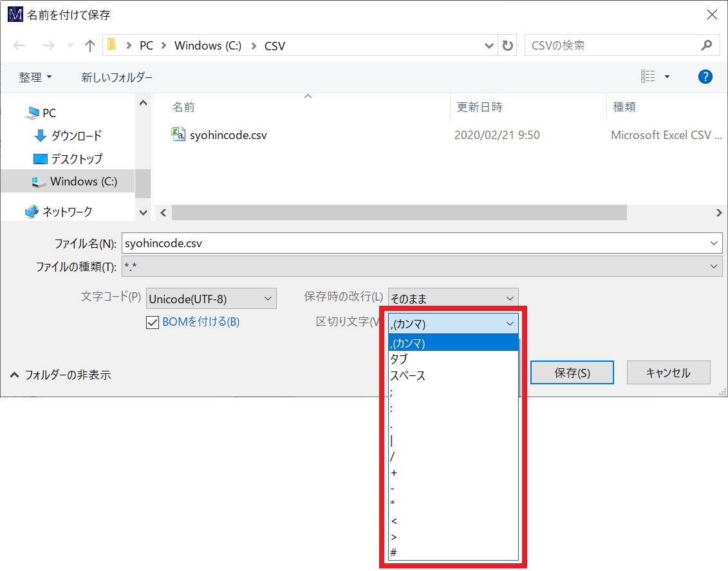Screen dimensions: 728x571
Task: Open the character code UTF-8 dropdown
Action: click(x=211, y=299)
